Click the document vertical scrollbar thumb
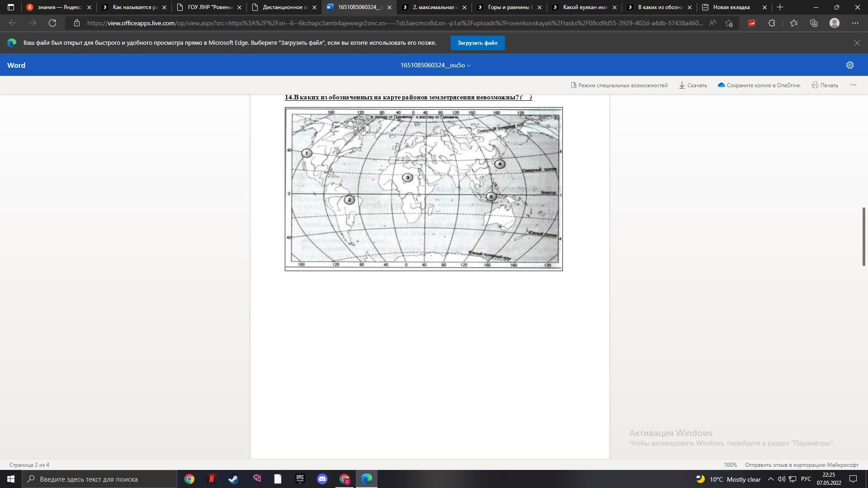This screenshot has height=488, width=868. point(863,236)
